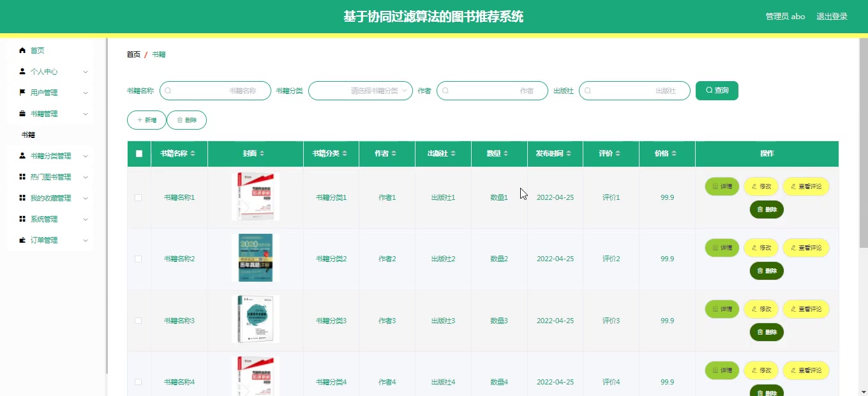Viewport: 868px width, 396px height.
Task: Click the grid icon beside 热门图书管理
Action: [21, 176]
